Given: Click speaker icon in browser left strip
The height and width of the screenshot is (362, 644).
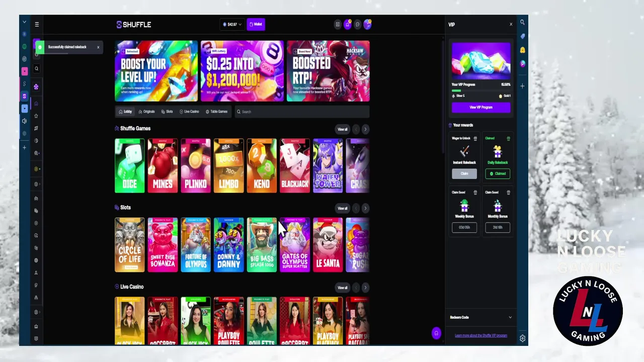Looking at the screenshot, I should (24, 121).
